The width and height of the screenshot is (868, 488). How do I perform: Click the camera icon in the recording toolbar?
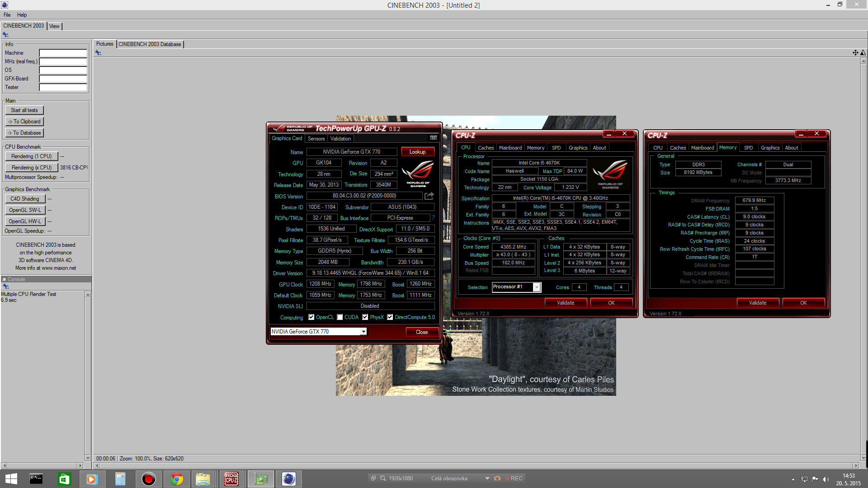point(497,478)
